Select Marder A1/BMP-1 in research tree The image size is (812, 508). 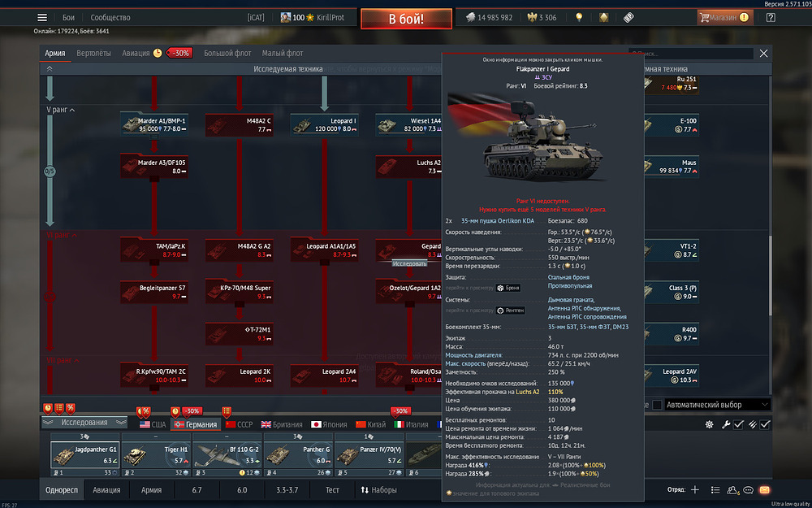pos(153,124)
